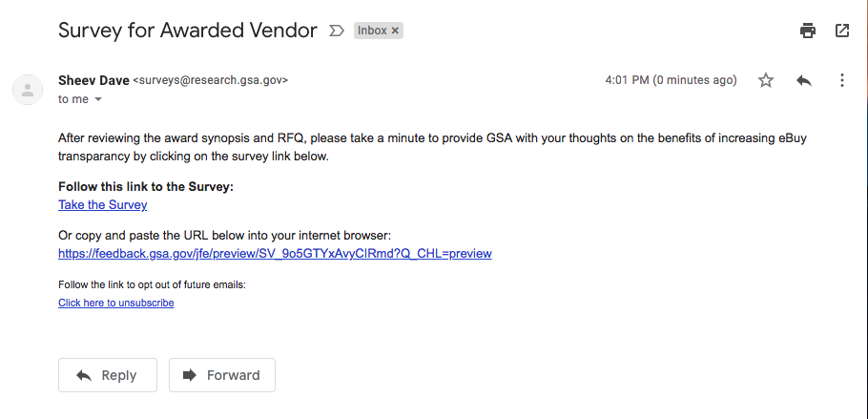Click the Inbox label chip
This screenshot has height=419, width=868.
point(372,31)
